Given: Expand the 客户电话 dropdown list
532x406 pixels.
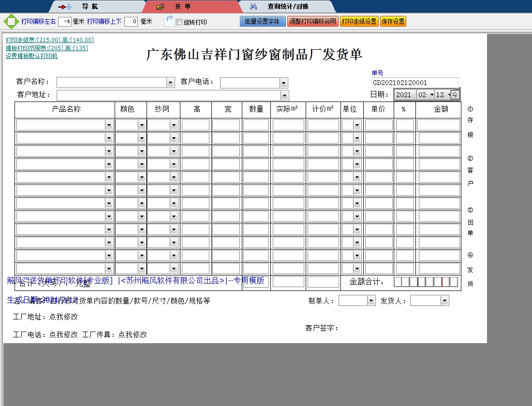Looking at the screenshot, I should click(x=283, y=83).
